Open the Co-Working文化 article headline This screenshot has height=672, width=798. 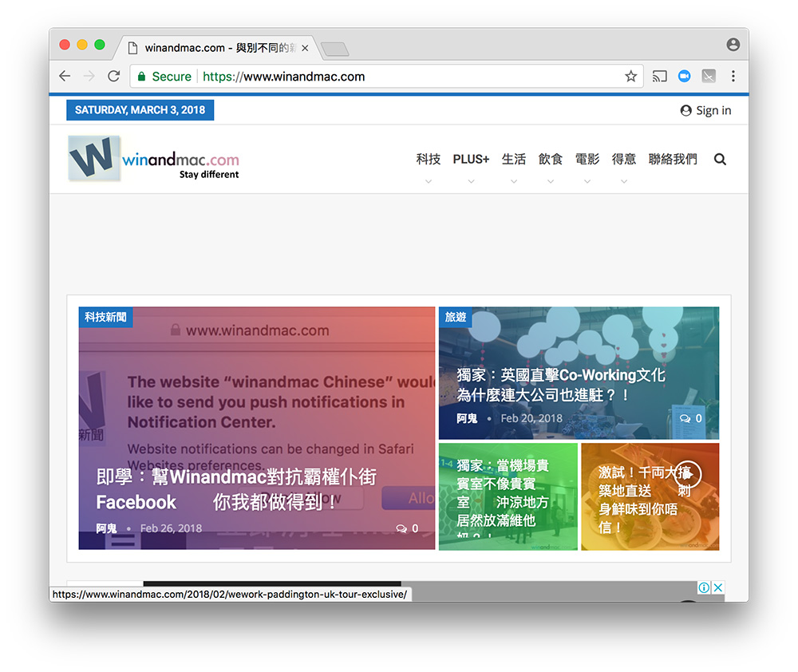pyautogui.click(x=560, y=385)
